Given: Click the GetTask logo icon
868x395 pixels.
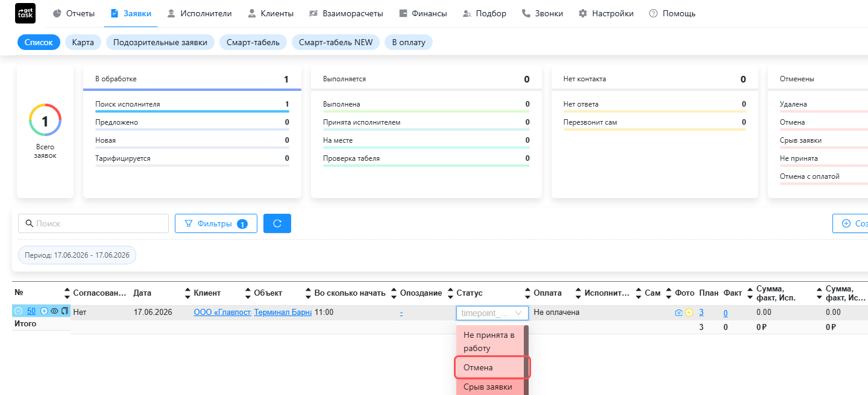Looking at the screenshot, I should click(25, 13).
